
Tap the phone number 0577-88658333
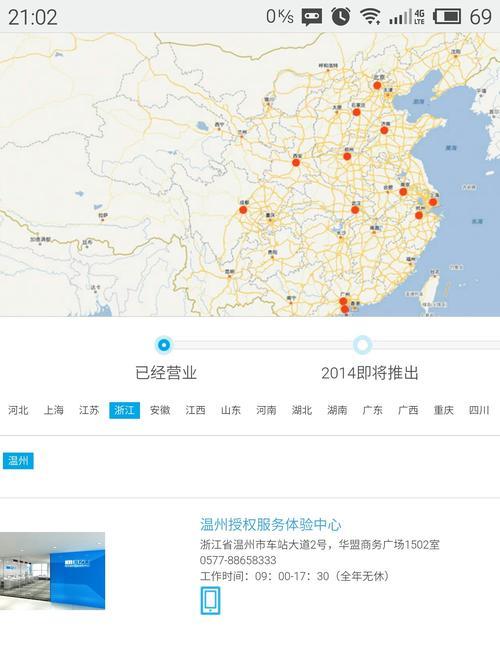click(238, 560)
